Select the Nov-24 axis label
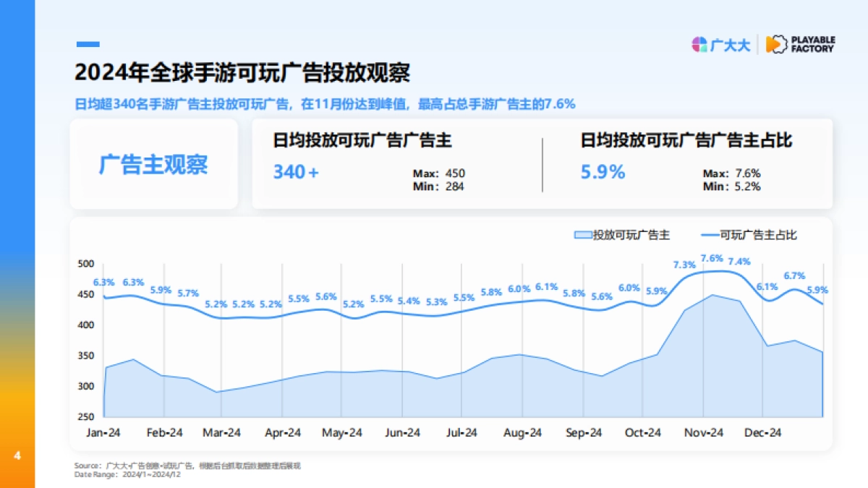 click(704, 432)
